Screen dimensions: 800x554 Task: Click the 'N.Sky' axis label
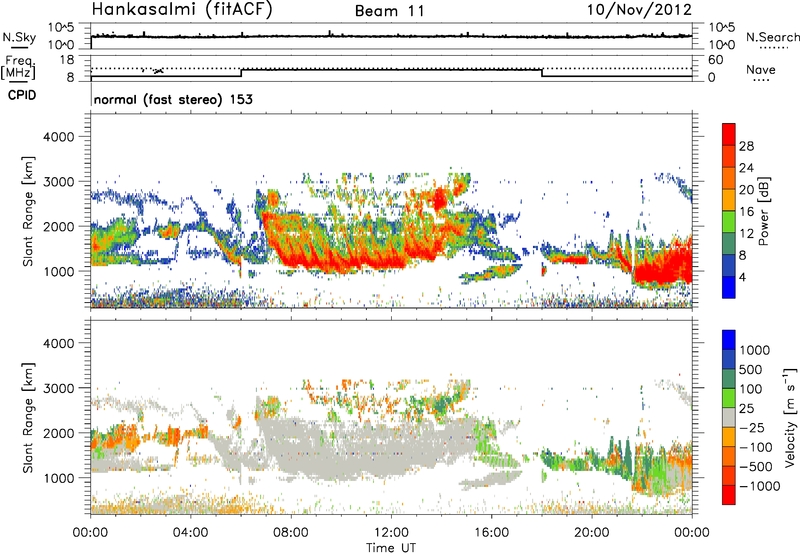(x=19, y=38)
